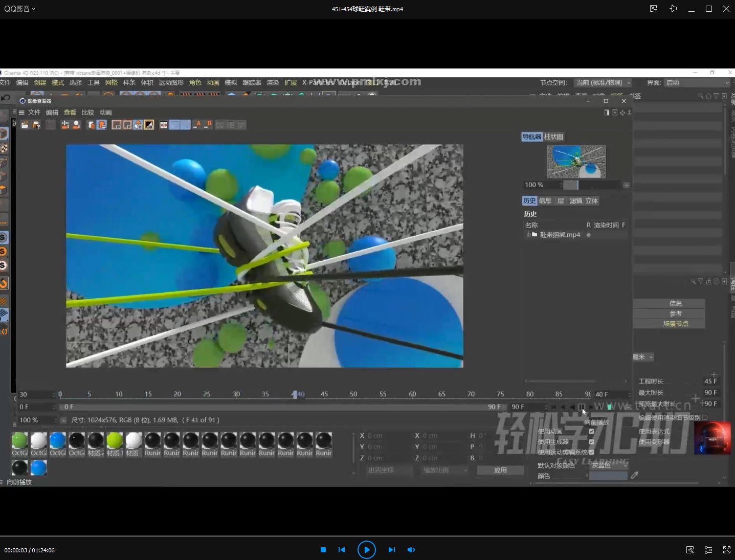
Task: Click the open file icon in Picture Viewer
Action: [x=25, y=125]
